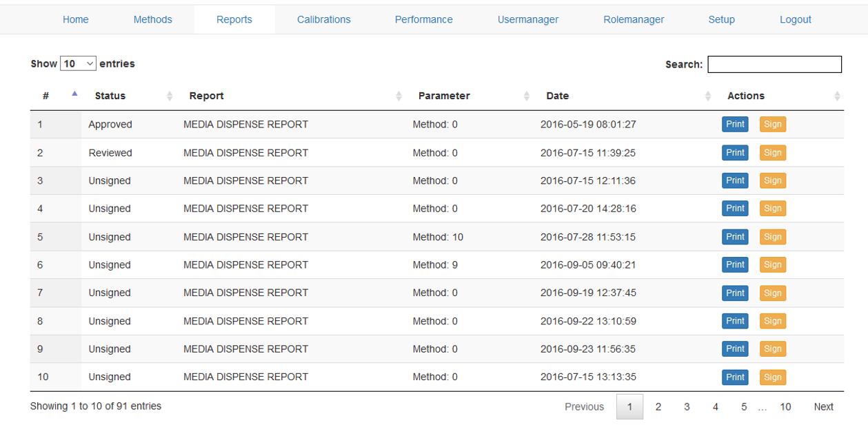
Task: Sort reports by Date column
Action: pos(708,96)
